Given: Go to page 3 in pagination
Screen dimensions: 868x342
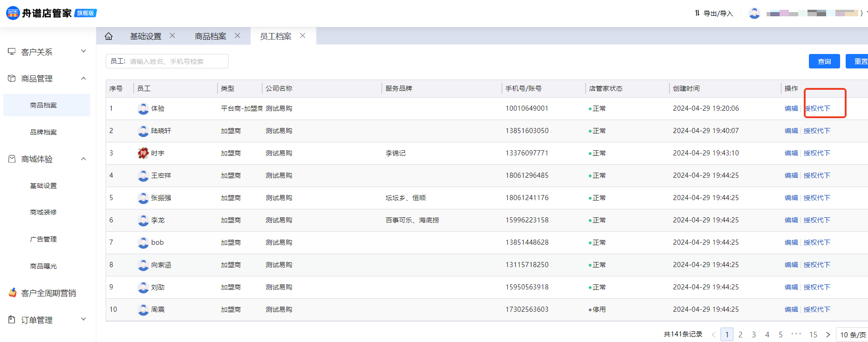Looking at the screenshot, I should click(754, 335).
